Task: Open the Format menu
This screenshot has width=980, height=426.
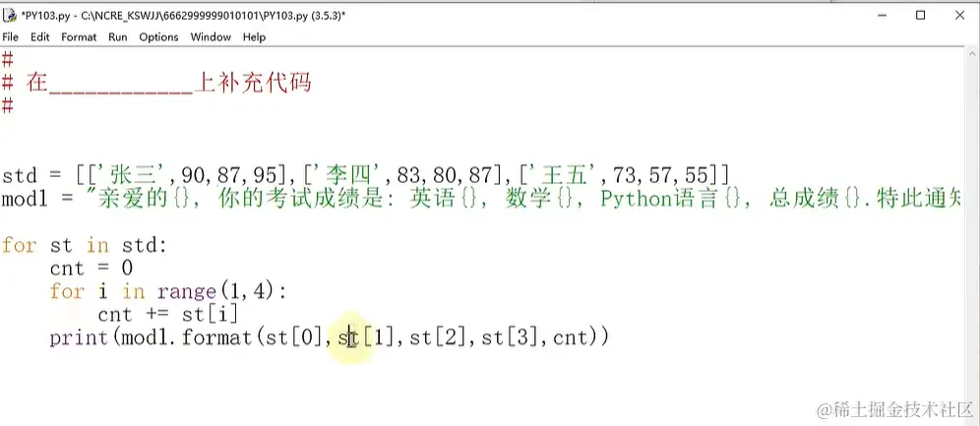Action: (79, 36)
